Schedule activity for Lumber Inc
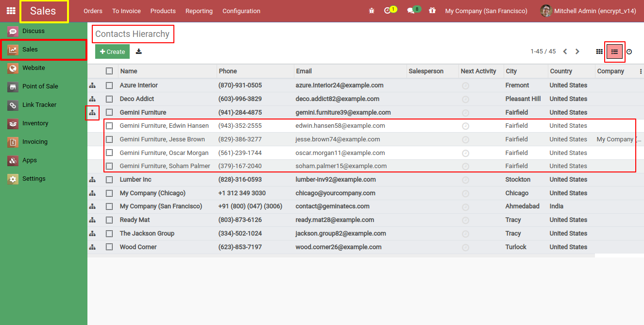 tap(465, 179)
